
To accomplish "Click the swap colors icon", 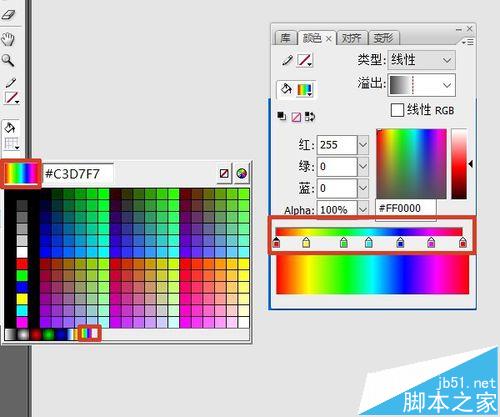I will (310, 117).
